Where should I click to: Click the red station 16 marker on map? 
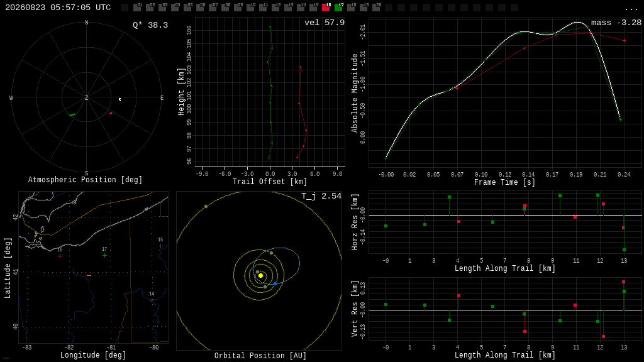click(60, 256)
